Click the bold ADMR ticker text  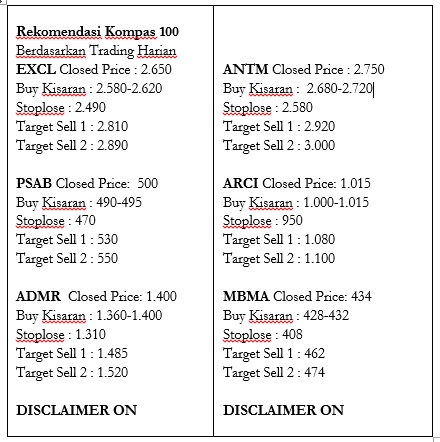[38, 296]
